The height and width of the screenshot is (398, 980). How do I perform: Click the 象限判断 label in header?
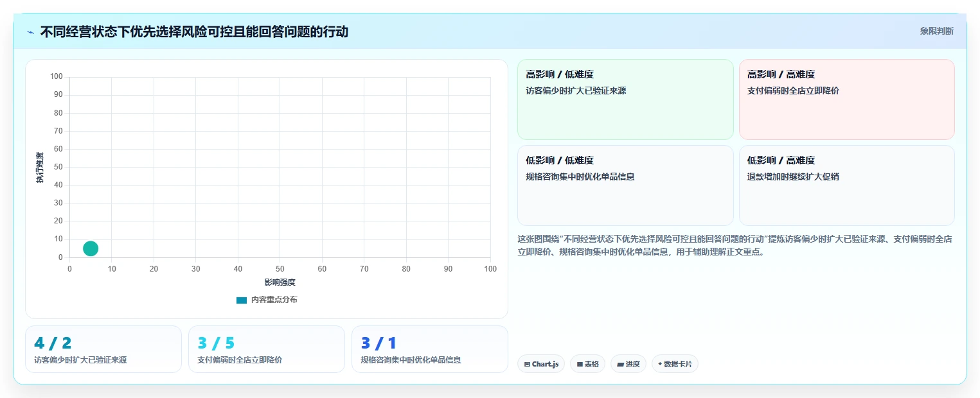pyautogui.click(x=936, y=31)
